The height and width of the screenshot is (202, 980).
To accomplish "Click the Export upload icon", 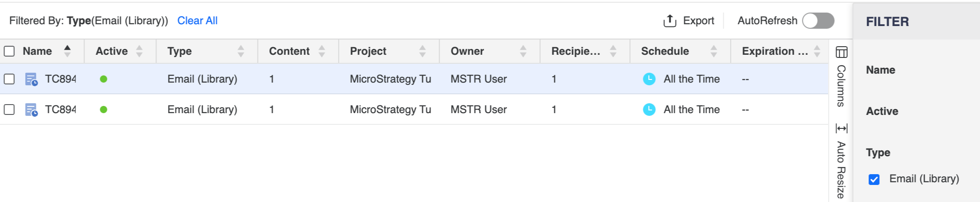I will coord(669,21).
